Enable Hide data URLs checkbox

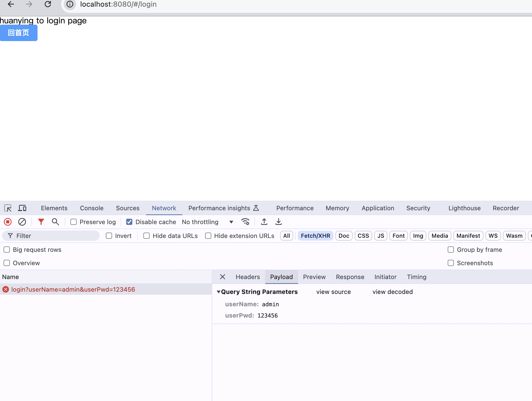[146, 236]
